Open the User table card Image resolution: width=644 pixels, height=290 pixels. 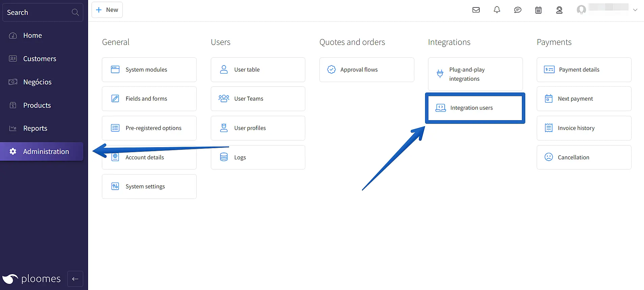click(x=258, y=70)
